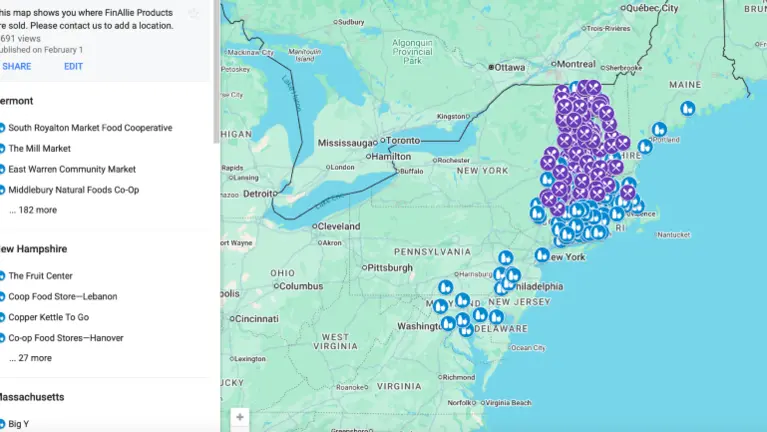Click the blue pin beside South Royalton Market

pos(2,128)
